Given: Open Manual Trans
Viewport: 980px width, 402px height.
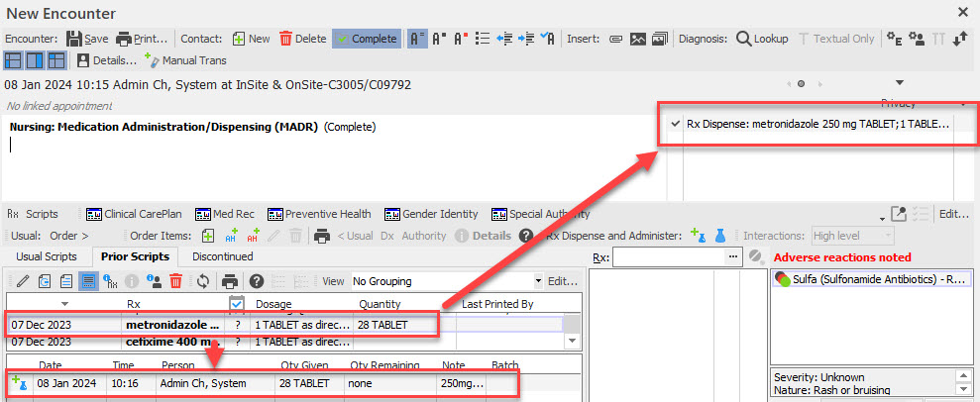Looking at the screenshot, I should [x=185, y=60].
